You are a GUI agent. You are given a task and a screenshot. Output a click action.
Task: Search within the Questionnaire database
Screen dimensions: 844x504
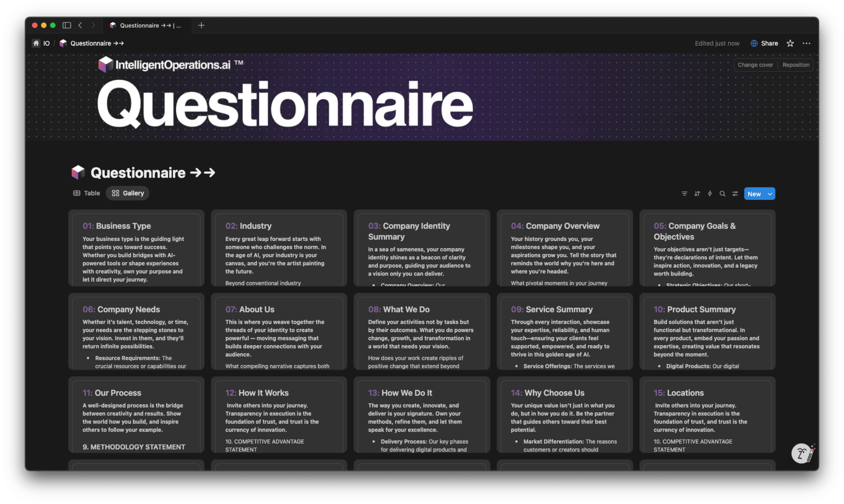click(x=722, y=193)
